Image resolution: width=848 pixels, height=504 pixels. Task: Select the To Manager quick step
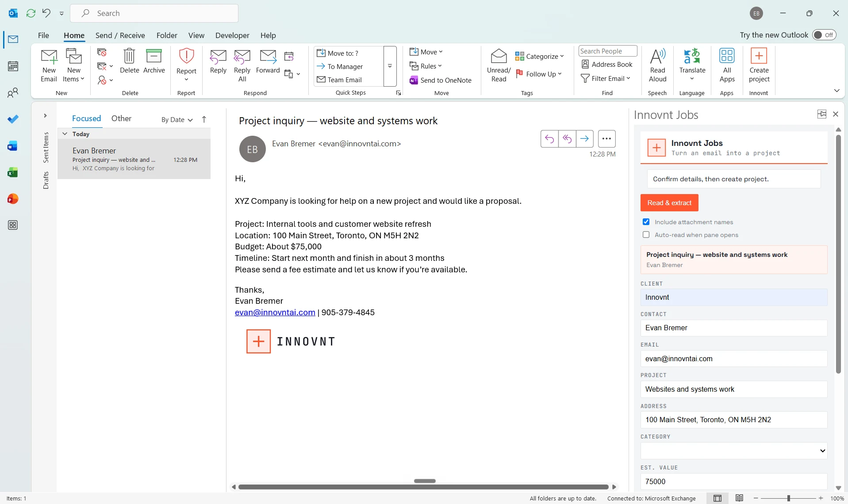pos(340,66)
